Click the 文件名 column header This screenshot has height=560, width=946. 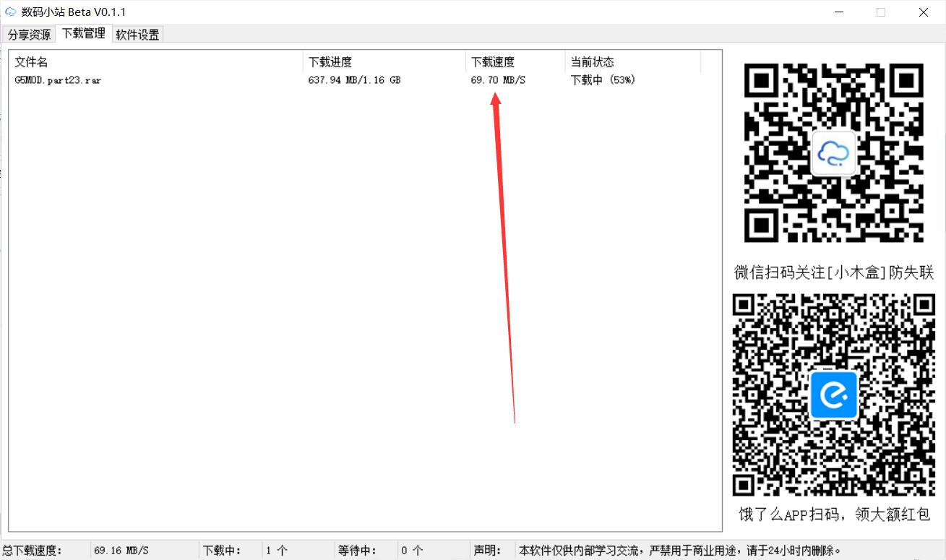[30, 61]
